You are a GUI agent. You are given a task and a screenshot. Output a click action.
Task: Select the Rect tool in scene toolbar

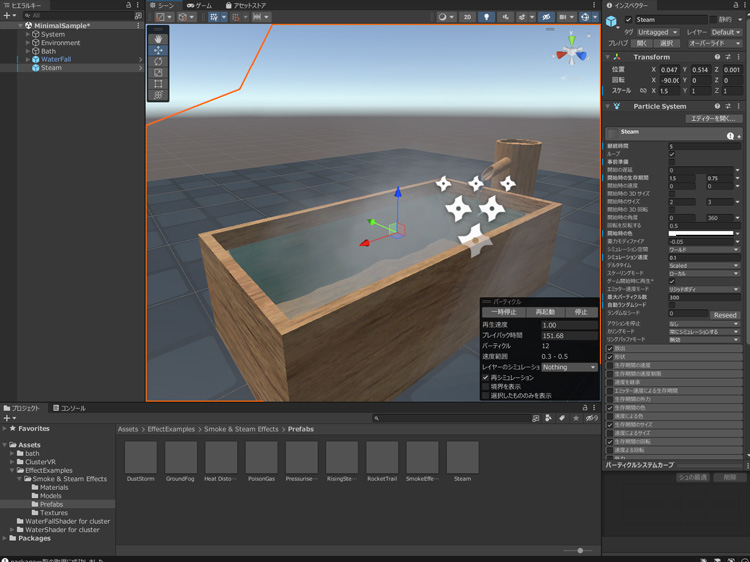point(158,84)
